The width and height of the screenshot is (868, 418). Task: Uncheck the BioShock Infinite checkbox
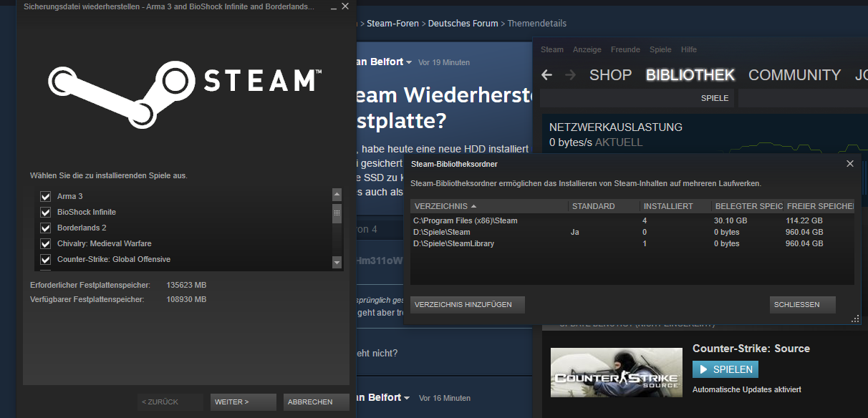(46, 212)
